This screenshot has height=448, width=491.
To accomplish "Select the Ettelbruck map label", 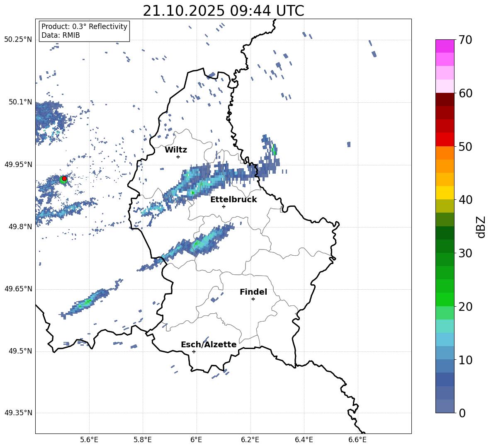I will (x=233, y=200).
